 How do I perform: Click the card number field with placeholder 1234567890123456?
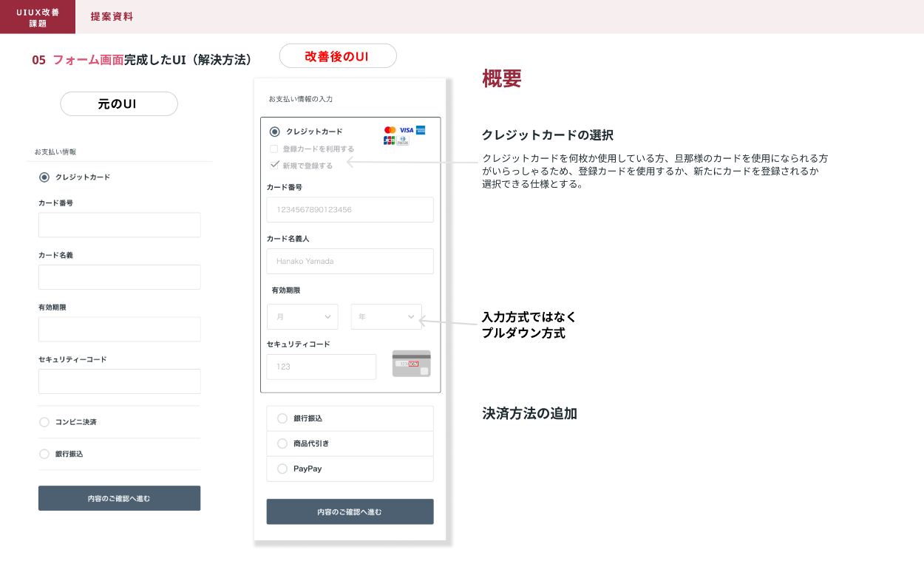click(350, 210)
